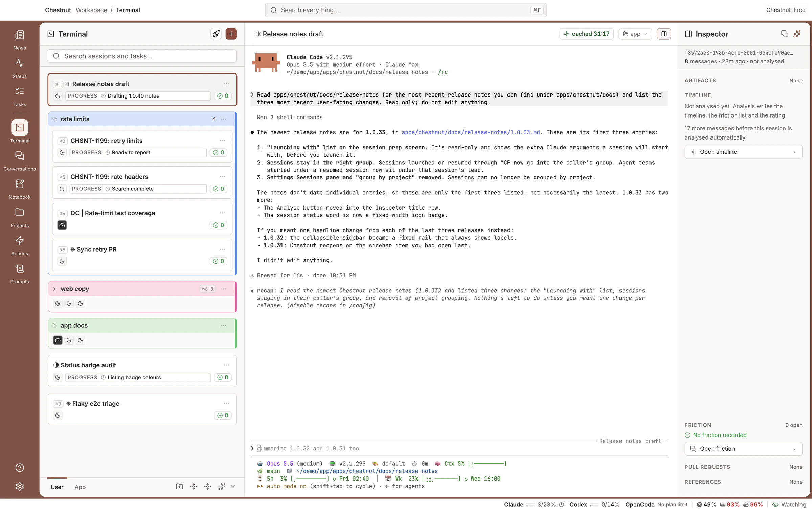Click the Open friction button

(x=743, y=449)
